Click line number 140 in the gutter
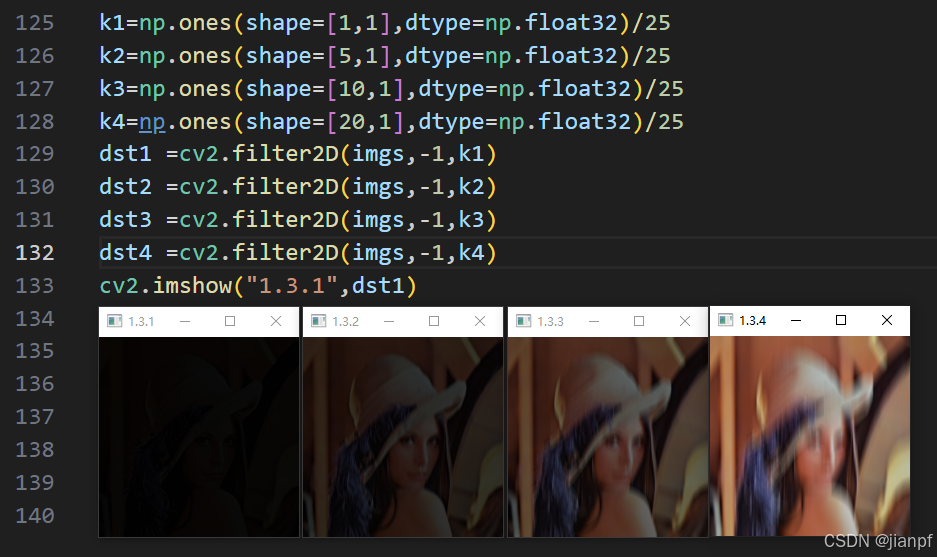Screen dimensions: 937x557 tap(35, 515)
